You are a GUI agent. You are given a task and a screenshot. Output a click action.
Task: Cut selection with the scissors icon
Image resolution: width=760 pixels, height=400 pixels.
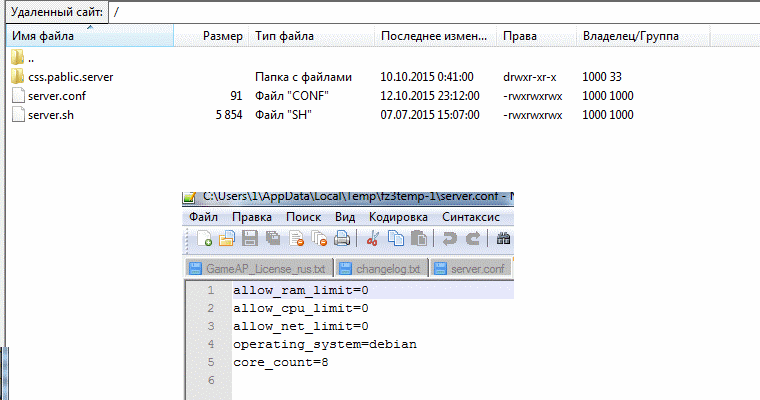point(372,239)
